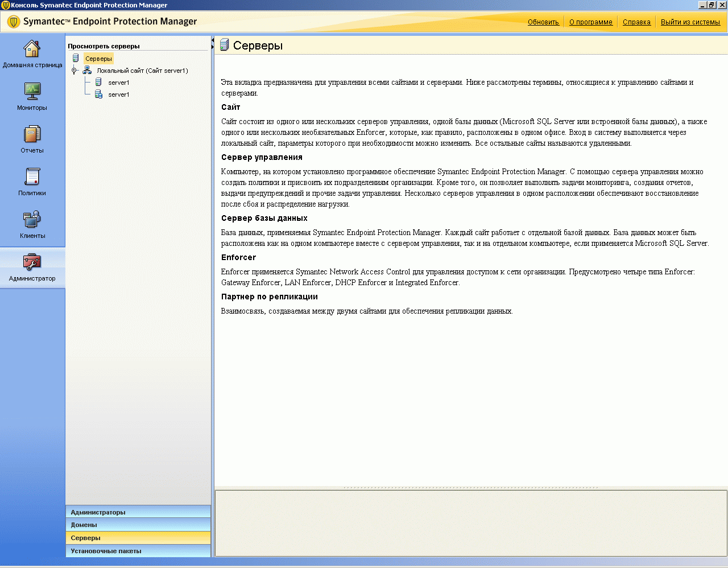
Task: Click the Сервер базы данных heading
Action: [264, 218]
